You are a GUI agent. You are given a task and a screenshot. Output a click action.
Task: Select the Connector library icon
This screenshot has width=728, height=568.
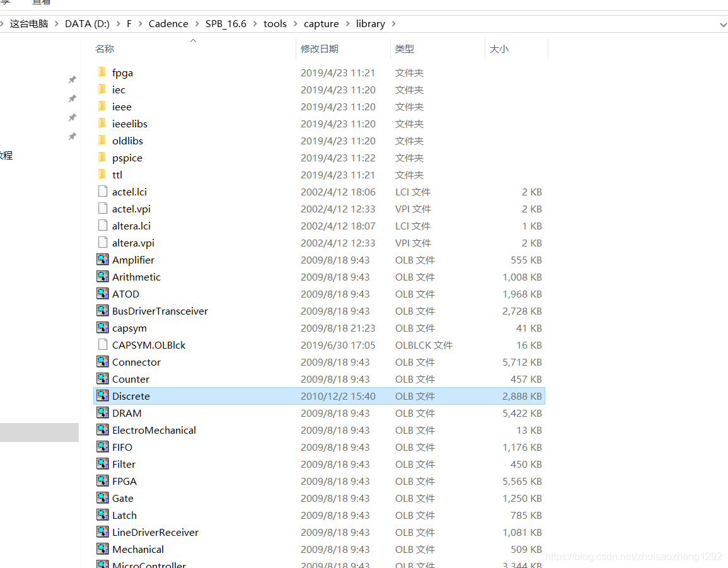pyautogui.click(x=103, y=362)
